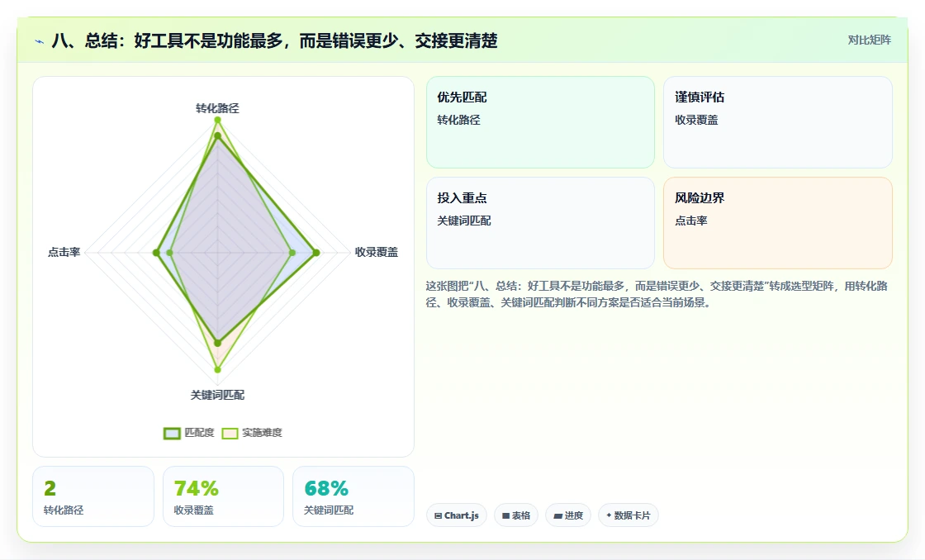Click the dark green point on 收录覆盖 axis
The height and width of the screenshot is (560, 925).
click(x=316, y=253)
